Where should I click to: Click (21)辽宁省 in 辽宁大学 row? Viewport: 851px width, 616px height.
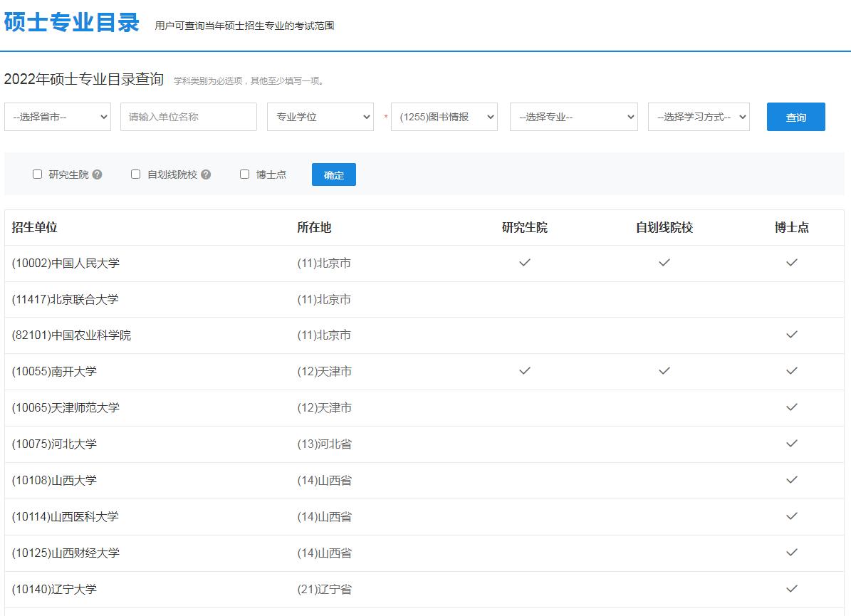pos(325,590)
